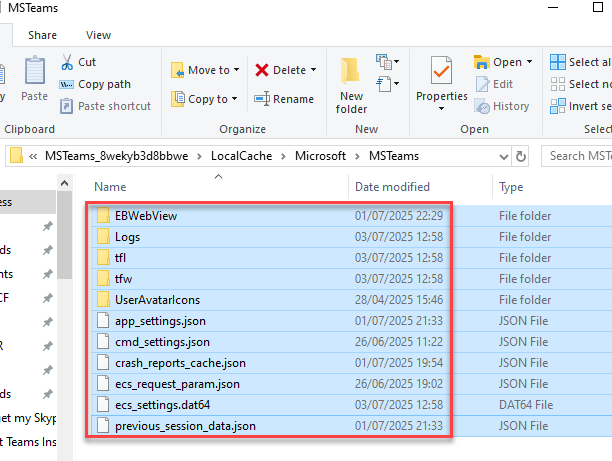Viewport: 612px width, 461px height.
Task: Expand the address bar history dropdown
Action: click(x=503, y=157)
